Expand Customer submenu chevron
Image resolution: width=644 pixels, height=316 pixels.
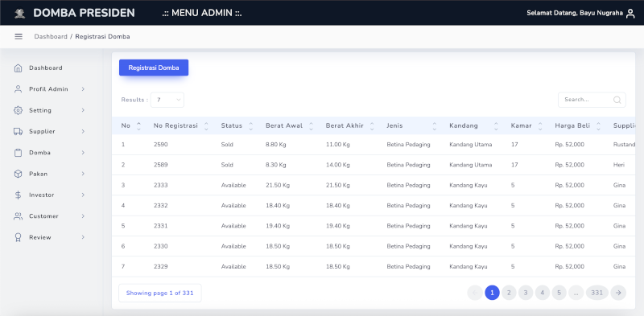(83, 216)
